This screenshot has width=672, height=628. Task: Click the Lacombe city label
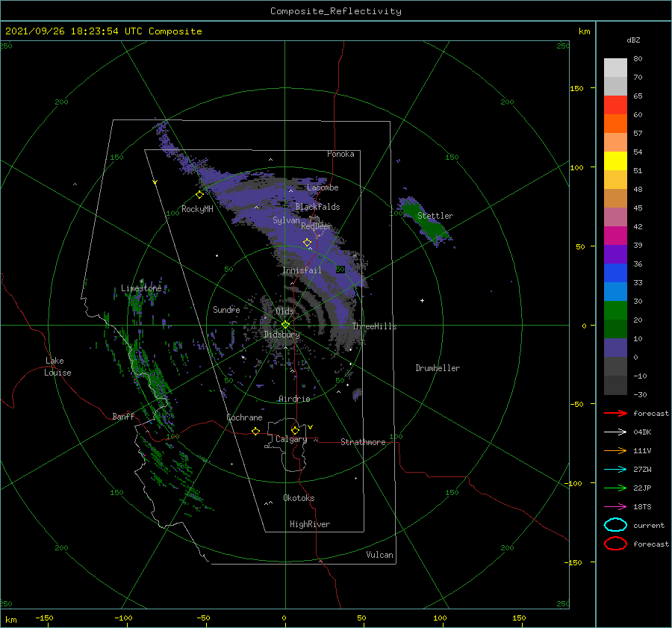[x=323, y=187]
